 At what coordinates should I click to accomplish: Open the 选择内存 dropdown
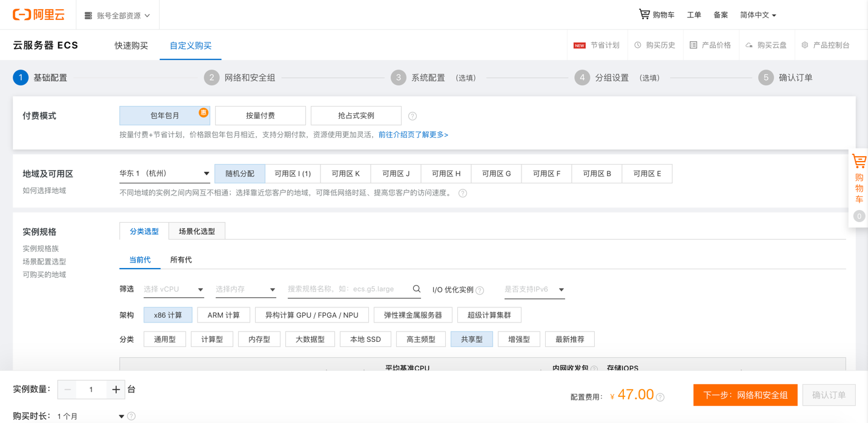click(245, 290)
